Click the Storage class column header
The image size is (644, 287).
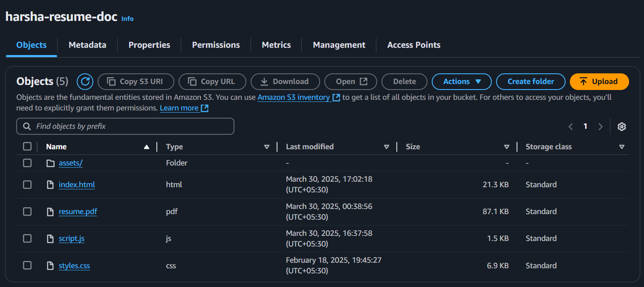pos(549,147)
